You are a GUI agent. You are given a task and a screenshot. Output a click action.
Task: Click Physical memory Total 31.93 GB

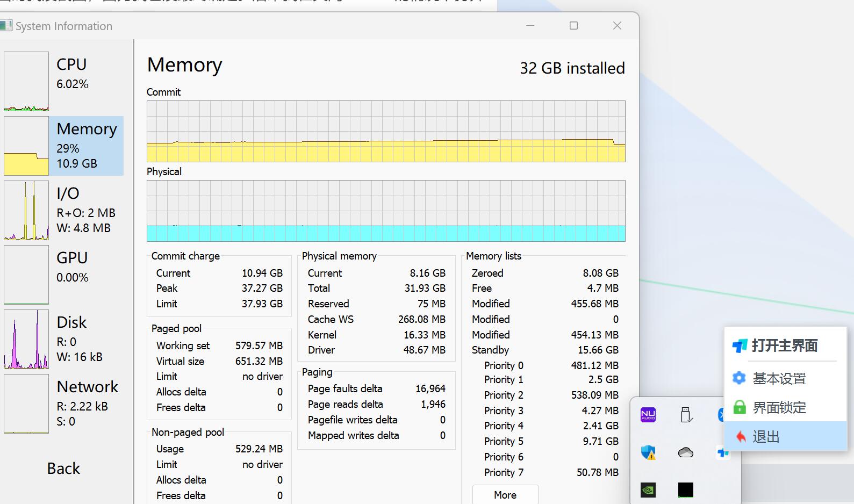click(425, 289)
